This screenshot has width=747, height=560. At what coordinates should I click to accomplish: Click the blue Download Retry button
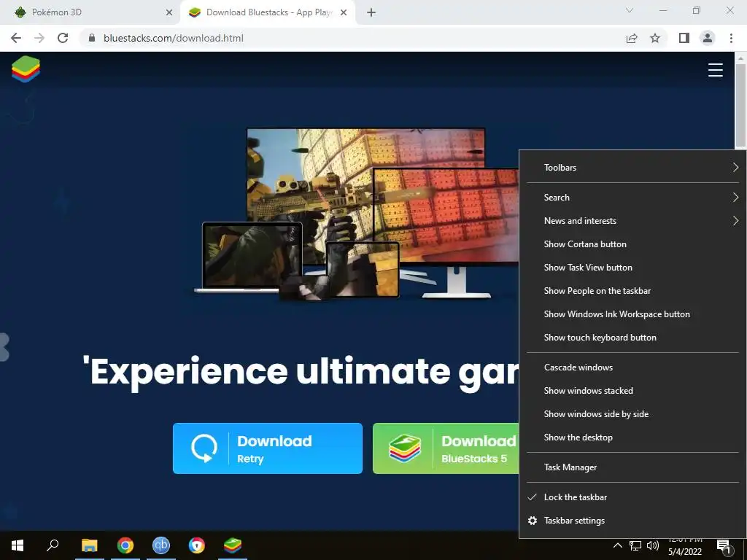pos(267,448)
